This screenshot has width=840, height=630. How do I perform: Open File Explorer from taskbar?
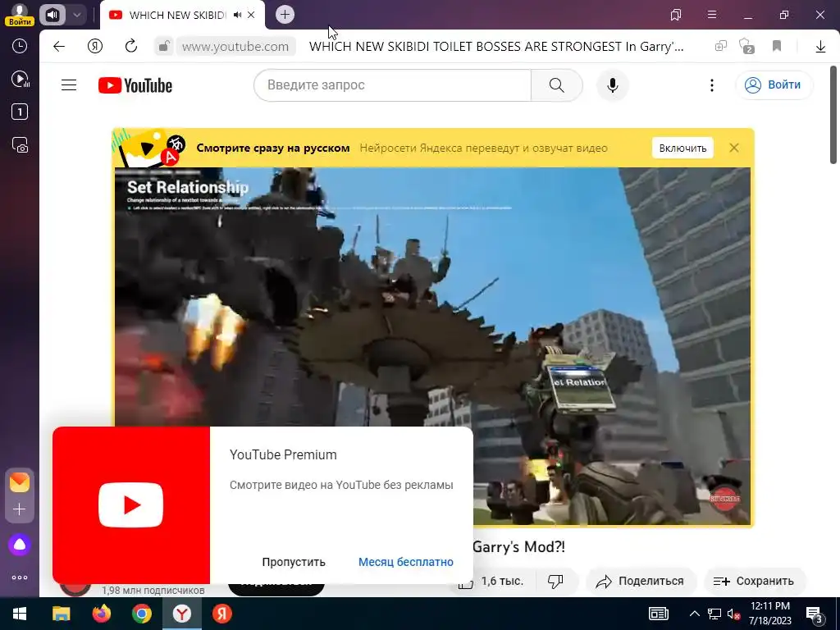61,614
